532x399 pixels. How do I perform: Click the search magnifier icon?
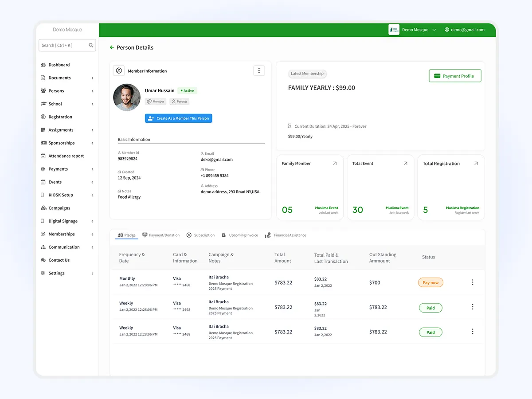coord(91,45)
